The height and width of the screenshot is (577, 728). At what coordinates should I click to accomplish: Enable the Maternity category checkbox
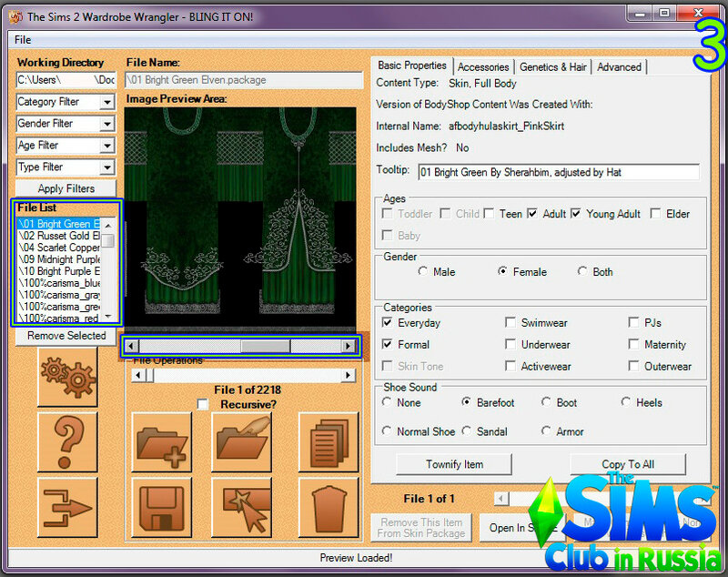633,344
